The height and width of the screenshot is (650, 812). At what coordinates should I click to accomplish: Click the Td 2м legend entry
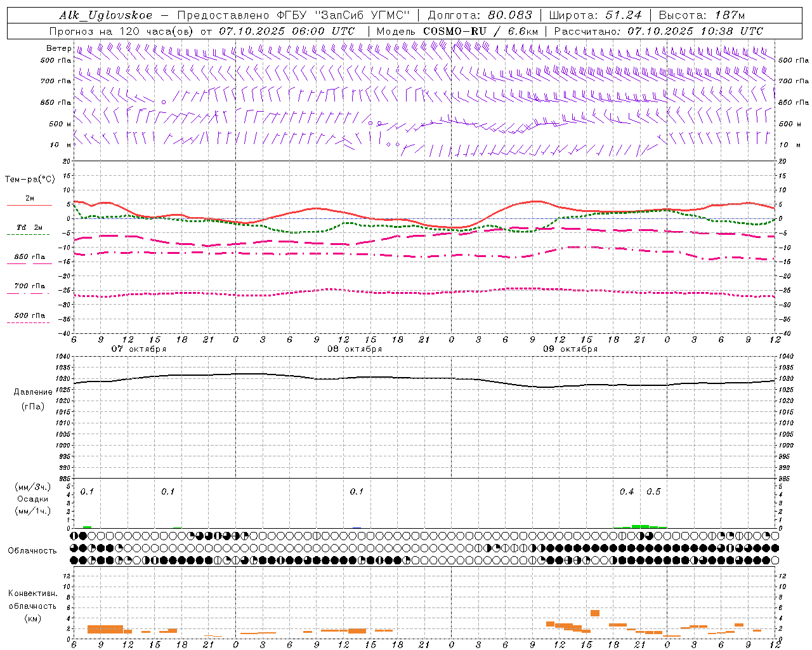(x=29, y=227)
